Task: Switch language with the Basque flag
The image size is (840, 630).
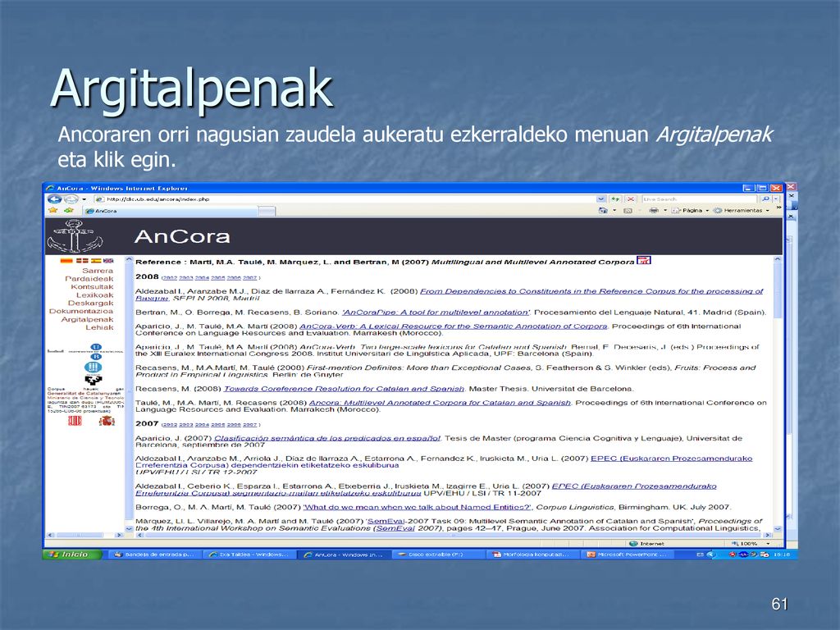Action: 82,261
